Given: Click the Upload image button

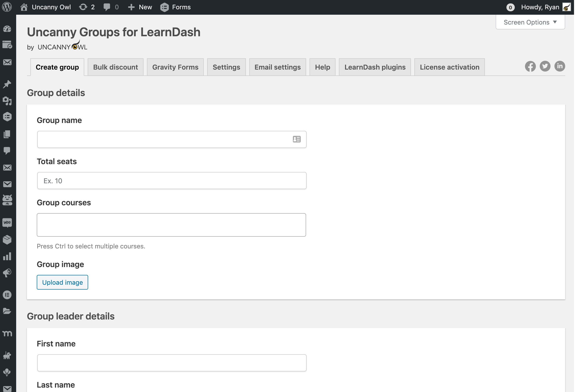Looking at the screenshot, I should 62,282.
